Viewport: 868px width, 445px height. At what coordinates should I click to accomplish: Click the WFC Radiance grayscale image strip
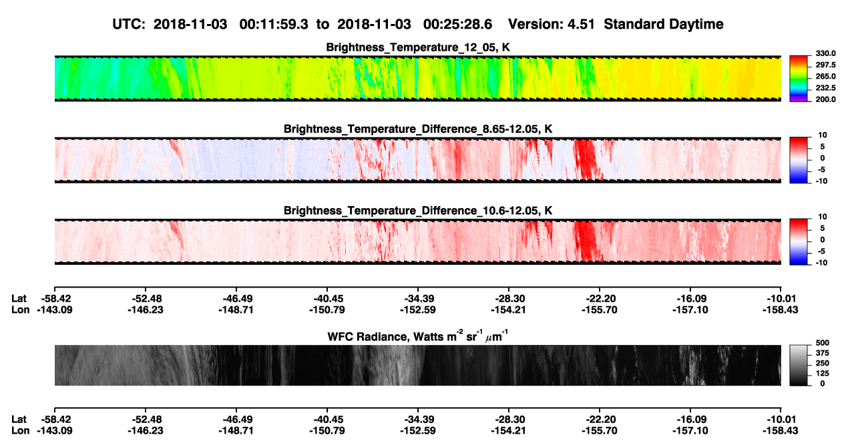417,365
